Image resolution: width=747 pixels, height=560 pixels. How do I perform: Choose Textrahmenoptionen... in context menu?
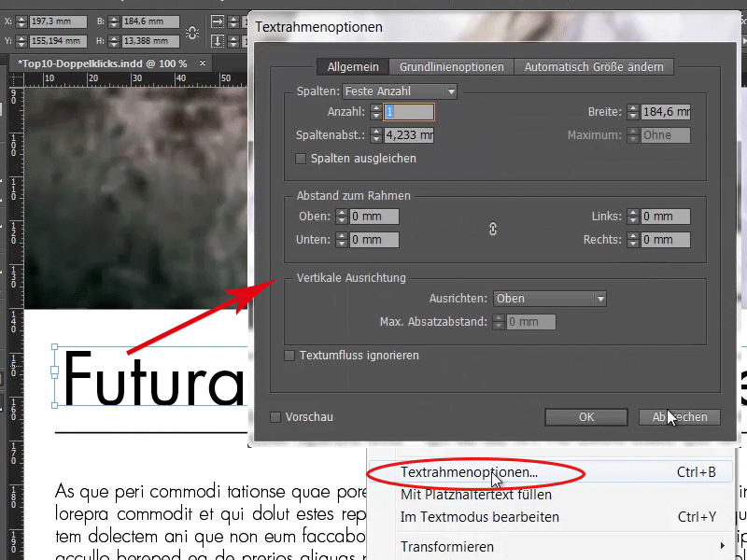[x=551, y=472]
